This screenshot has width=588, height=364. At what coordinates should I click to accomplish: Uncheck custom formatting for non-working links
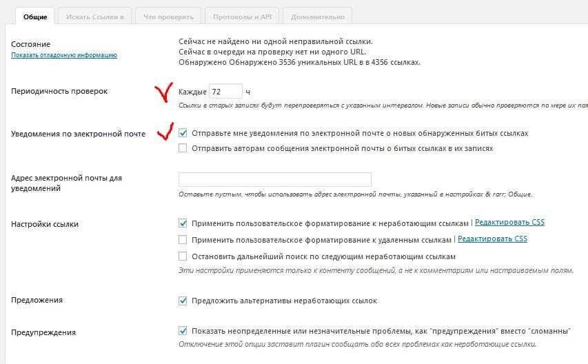point(183,223)
